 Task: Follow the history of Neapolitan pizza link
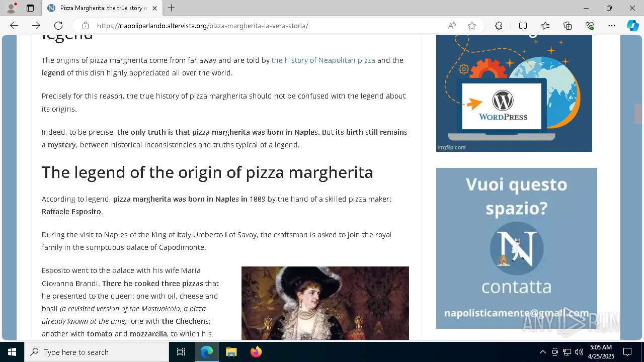coord(323,60)
